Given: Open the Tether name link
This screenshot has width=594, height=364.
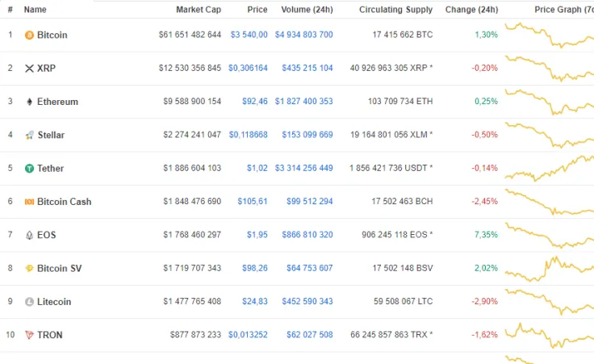Looking at the screenshot, I should (50, 169).
